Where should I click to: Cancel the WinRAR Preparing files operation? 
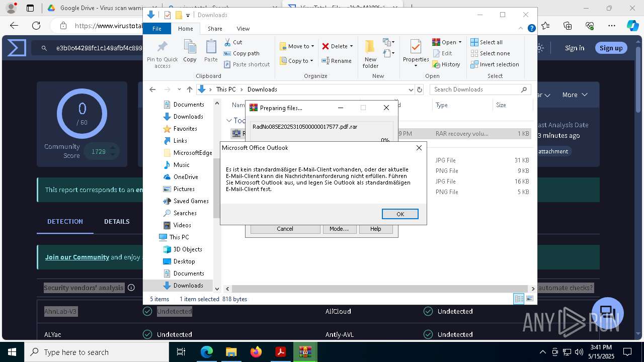(285, 229)
